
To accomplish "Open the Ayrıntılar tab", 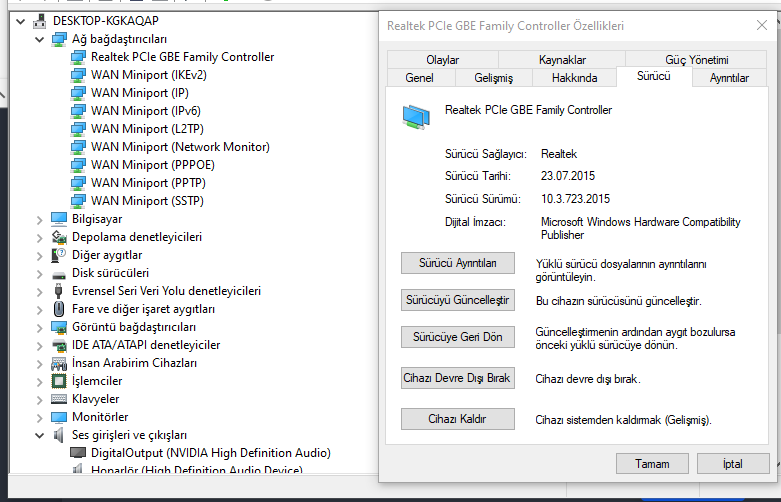I will click(x=729, y=77).
